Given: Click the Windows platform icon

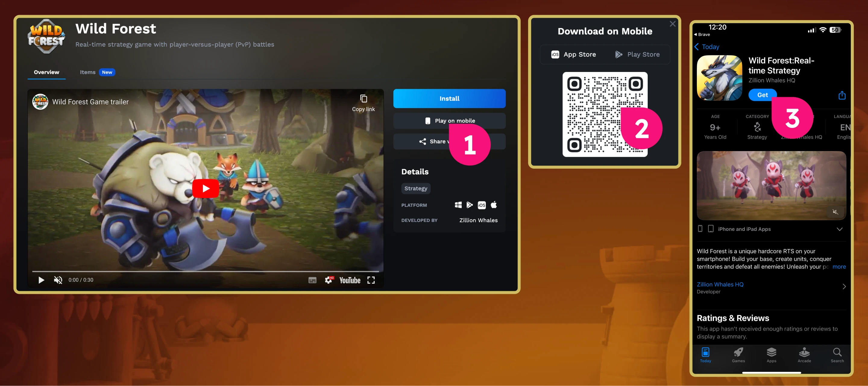Looking at the screenshot, I should (458, 205).
